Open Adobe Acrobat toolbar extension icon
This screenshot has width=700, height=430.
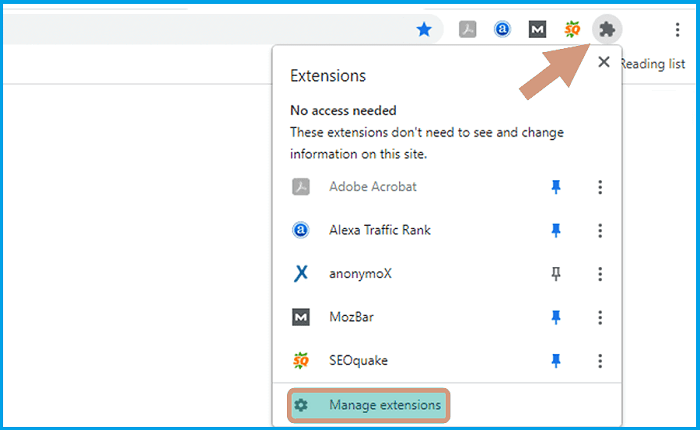pyautogui.click(x=467, y=29)
